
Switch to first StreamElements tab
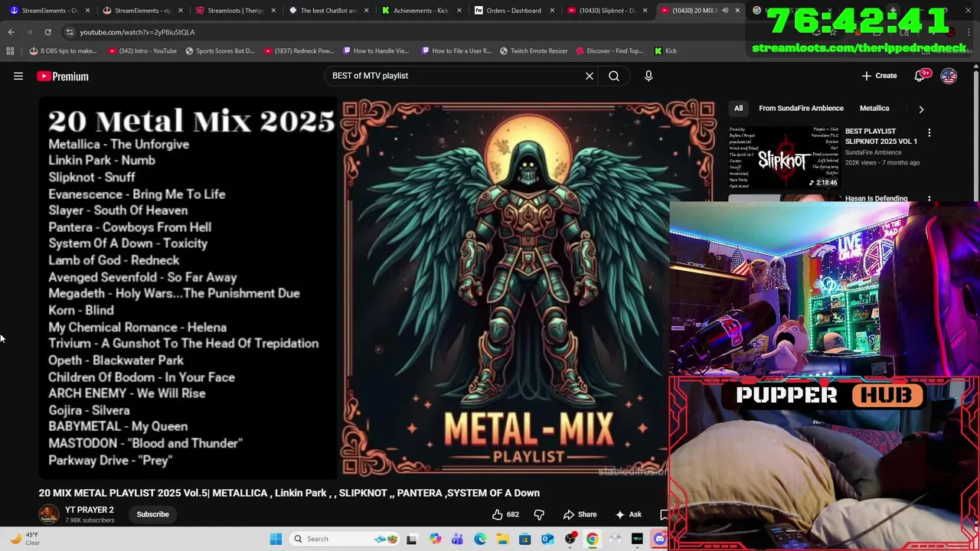click(x=49, y=11)
